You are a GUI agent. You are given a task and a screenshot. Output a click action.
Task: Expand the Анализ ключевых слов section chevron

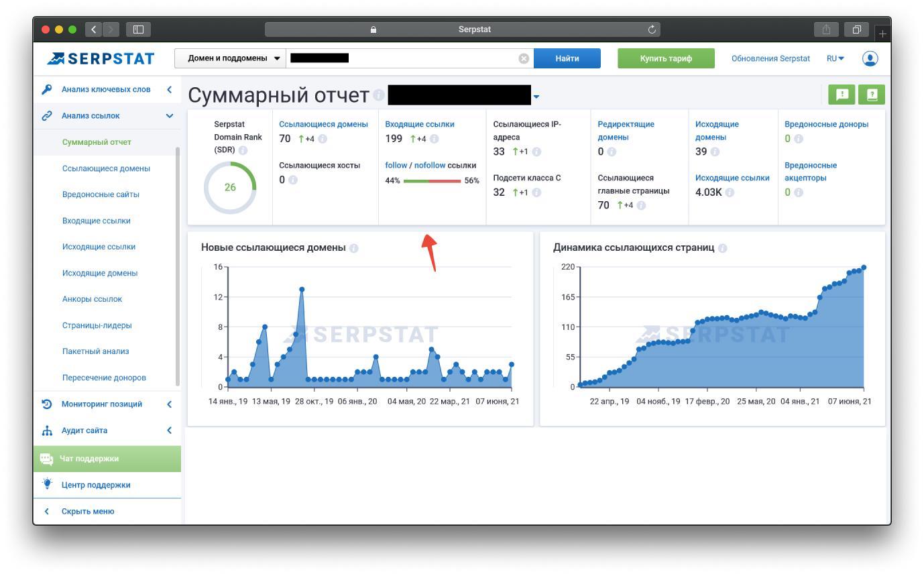point(169,89)
